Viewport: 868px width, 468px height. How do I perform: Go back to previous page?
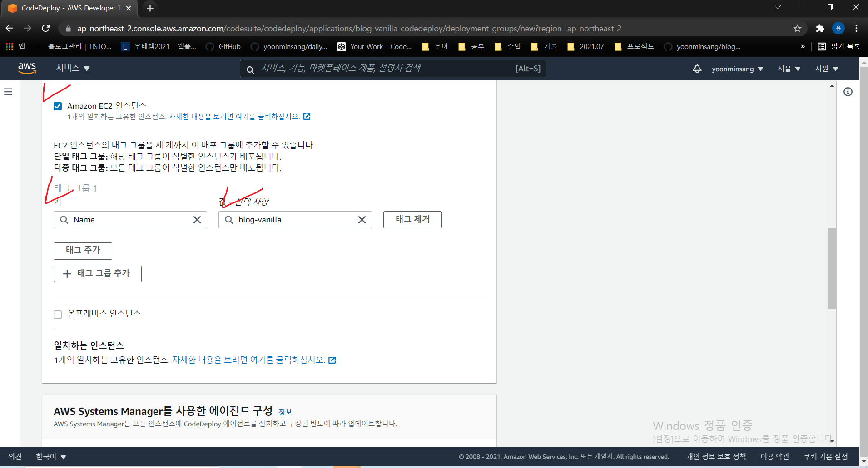[10, 29]
